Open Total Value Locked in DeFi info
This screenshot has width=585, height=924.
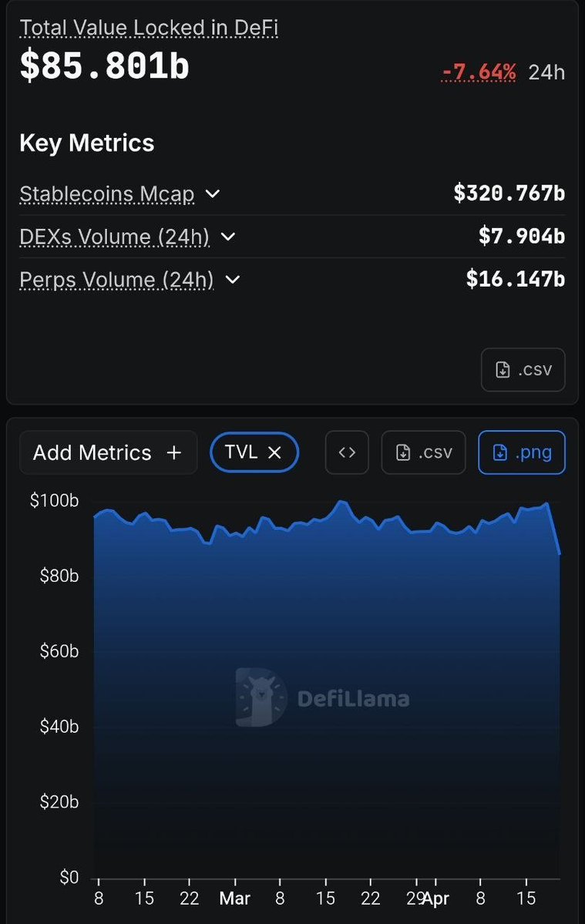pos(149,29)
